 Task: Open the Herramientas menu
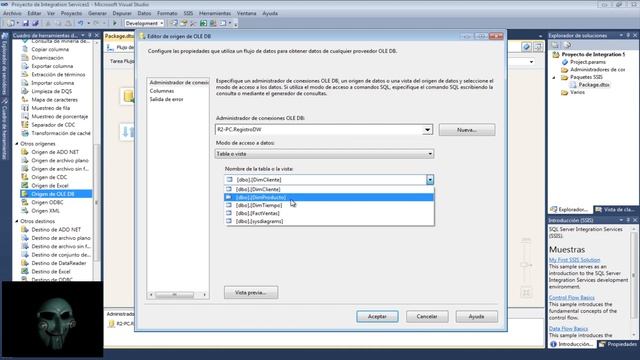[215, 13]
